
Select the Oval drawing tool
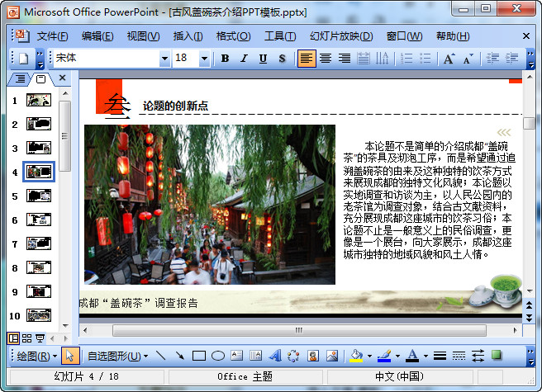click(x=218, y=356)
